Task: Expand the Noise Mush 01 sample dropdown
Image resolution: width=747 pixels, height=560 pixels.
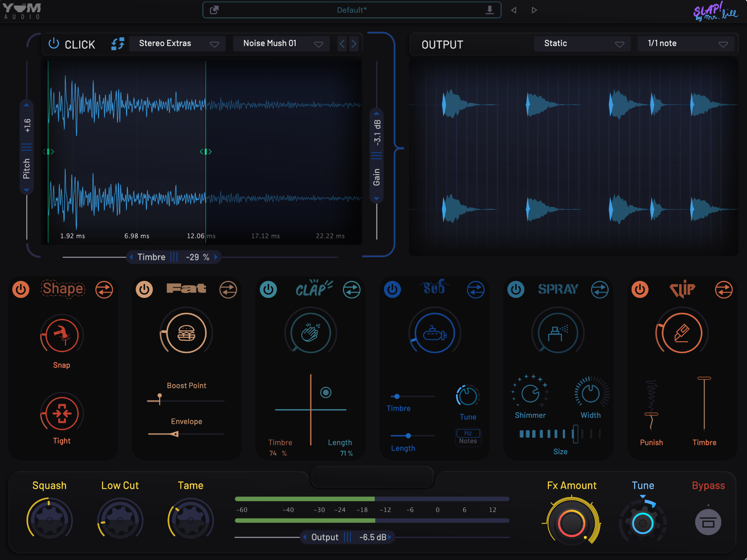Action: tap(281, 44)
